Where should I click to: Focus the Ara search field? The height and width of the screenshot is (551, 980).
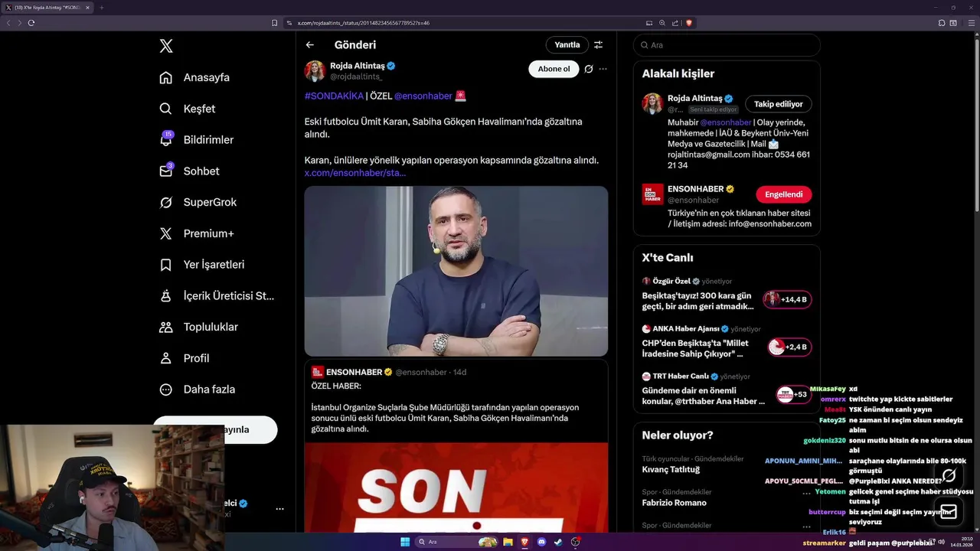click(x=727, y=45)
